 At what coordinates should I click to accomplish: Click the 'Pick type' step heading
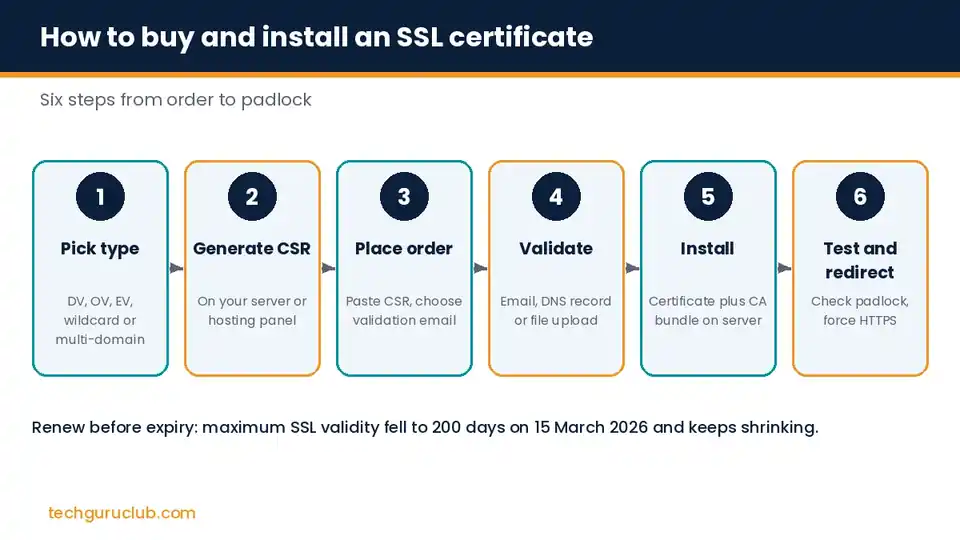[100, 249]
